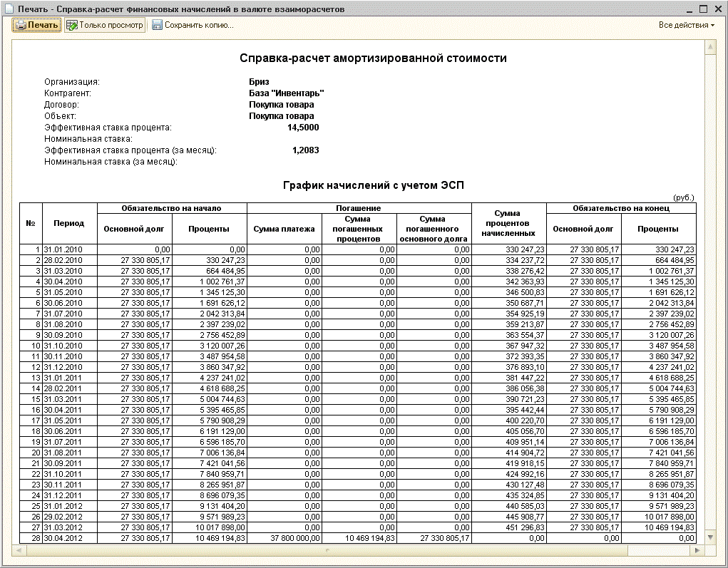Select the effective rate value 14,5000
Image resolution: width=728 pixels, height=568 pixels.
coord(303,128)
